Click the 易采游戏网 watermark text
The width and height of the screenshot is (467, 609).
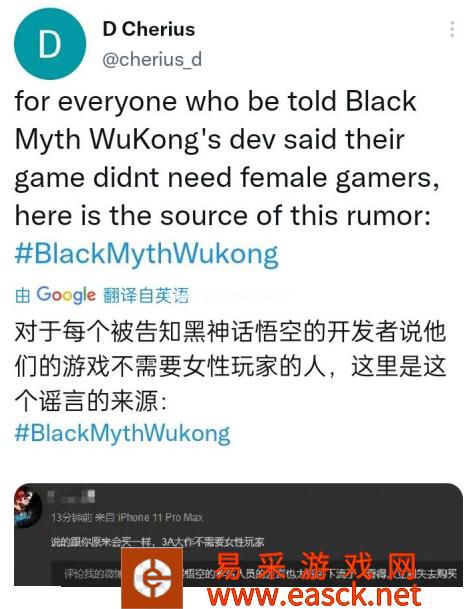click(x=316, y=567)
